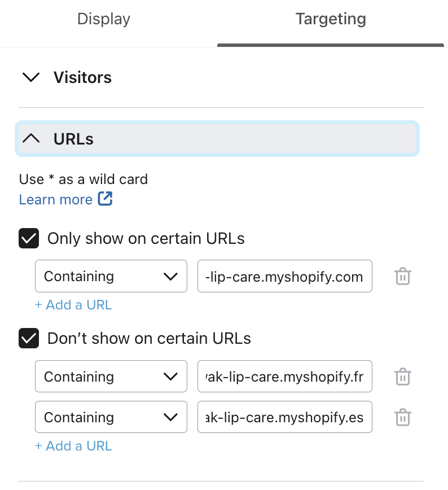Click the myshopify.fr URL input field
Viewport: 448px width, 490px height.
point(284,376)
